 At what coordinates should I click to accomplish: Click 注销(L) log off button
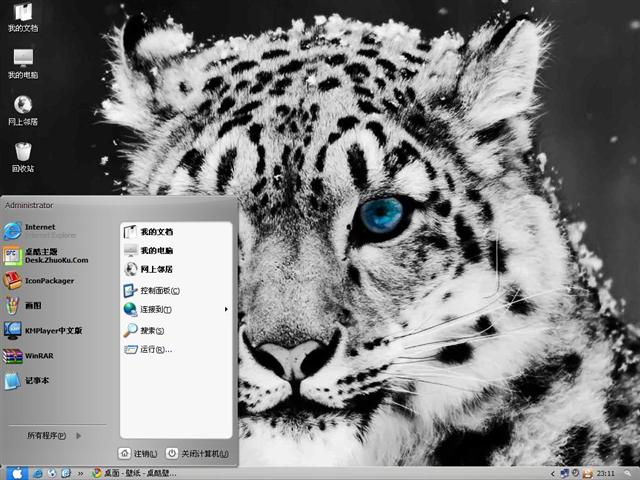pyautogui.click(x=138, y=453)
